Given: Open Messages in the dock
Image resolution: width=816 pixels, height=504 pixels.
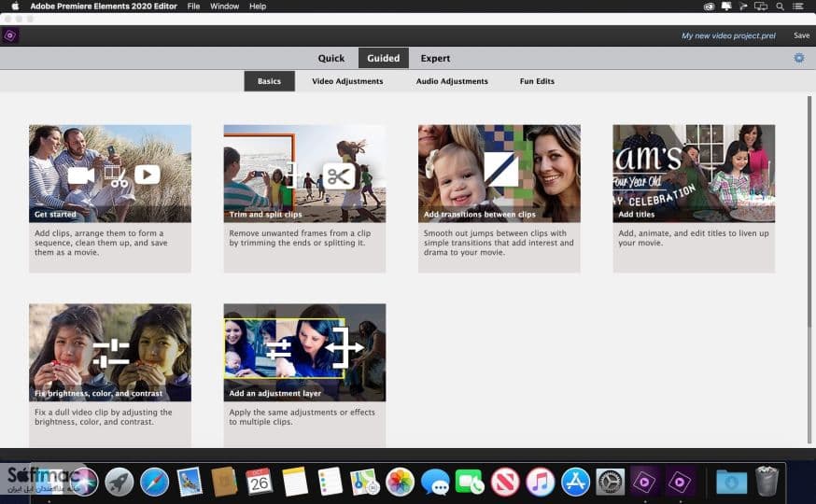Looking at the screenshot, I should pos(435,482).
